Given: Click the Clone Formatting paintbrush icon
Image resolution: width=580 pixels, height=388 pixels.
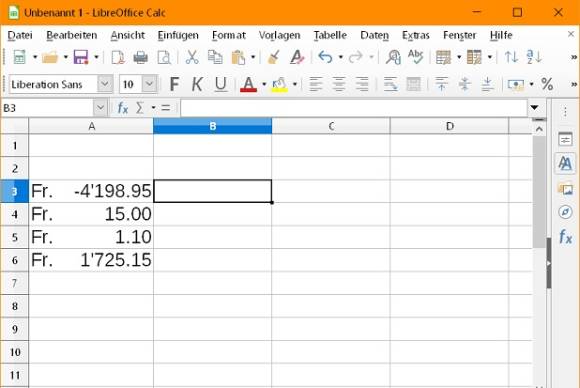Looking at the screenshot, I should 274,57.
